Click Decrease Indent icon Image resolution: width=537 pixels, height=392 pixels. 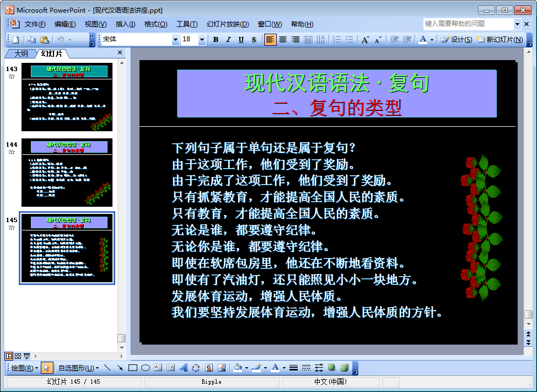395,40
